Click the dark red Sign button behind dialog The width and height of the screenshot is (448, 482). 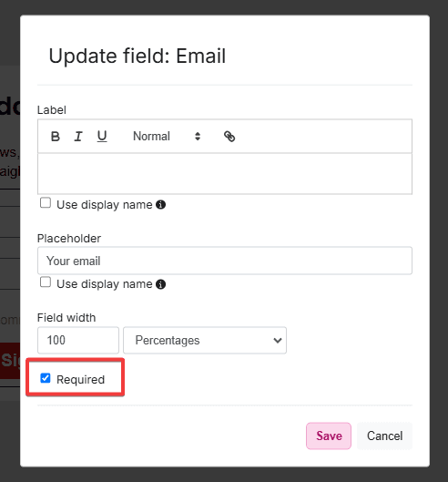(10, 360)
